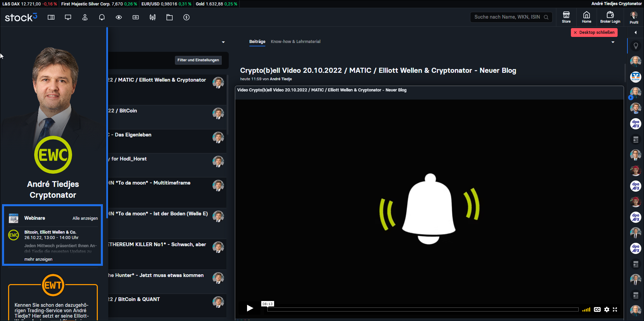
Task: Click Filter und Einstellungen button
Action: tap(198, 60)
